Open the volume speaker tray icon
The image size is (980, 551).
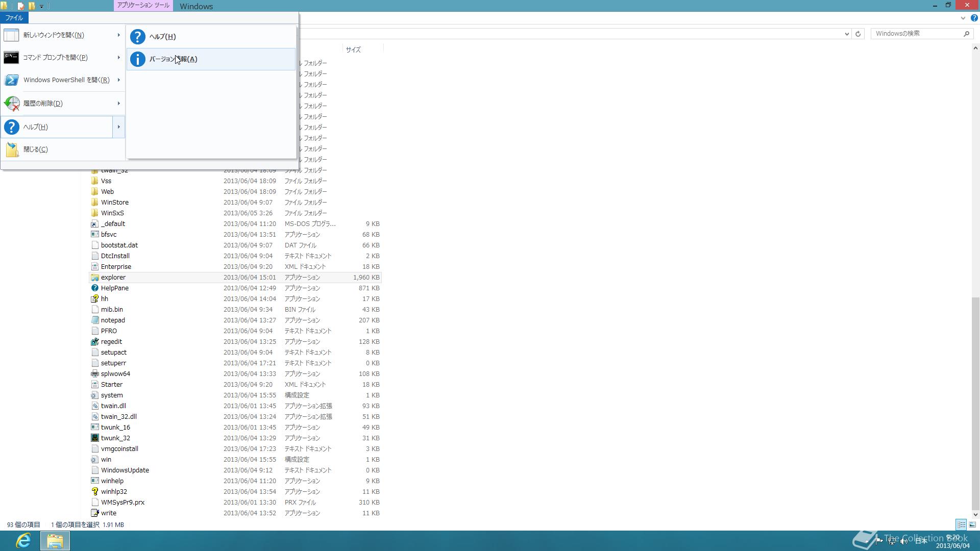[x=904, y=541]
